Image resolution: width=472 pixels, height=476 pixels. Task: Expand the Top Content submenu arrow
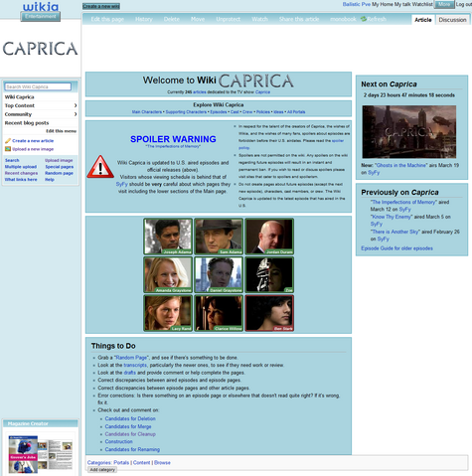[76, 105]
